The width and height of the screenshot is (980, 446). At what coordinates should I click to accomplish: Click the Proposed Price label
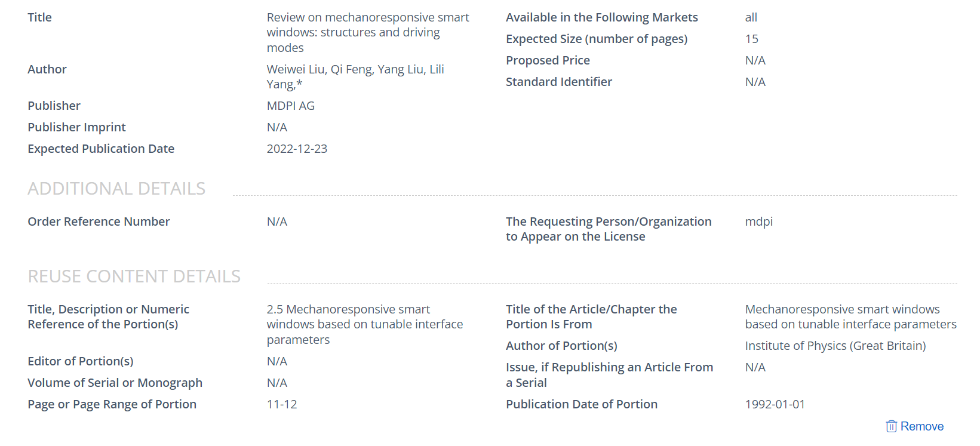548,60
